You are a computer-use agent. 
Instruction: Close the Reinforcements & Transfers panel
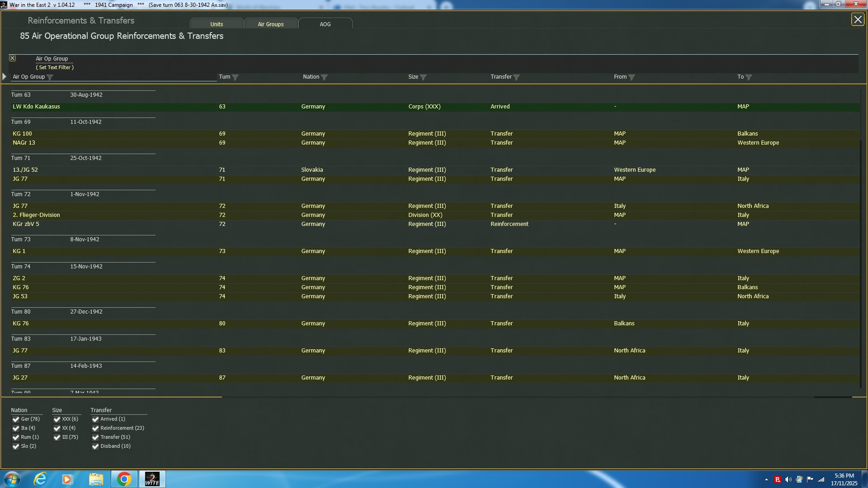tap(857, 19)
